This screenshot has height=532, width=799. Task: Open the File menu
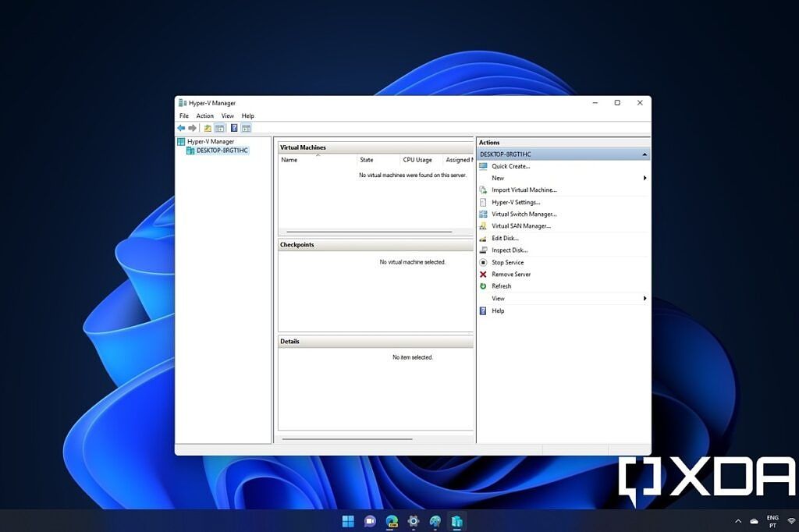coord(183,115)
